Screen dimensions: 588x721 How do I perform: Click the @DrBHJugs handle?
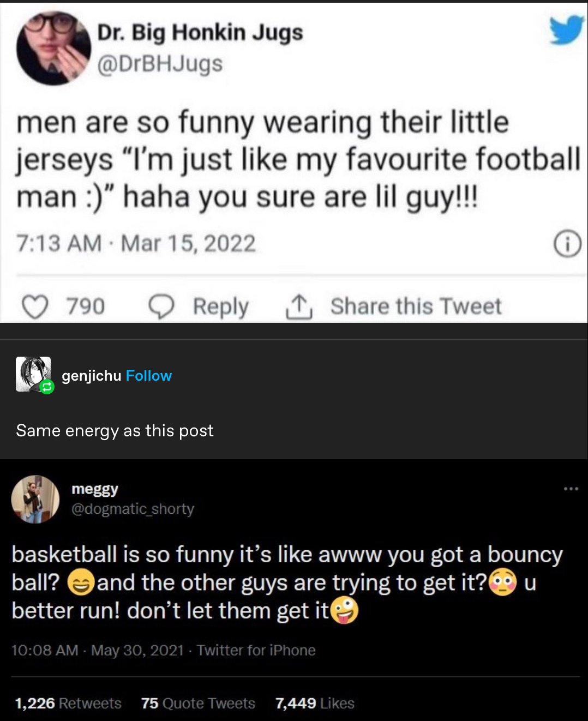point(160,64)
